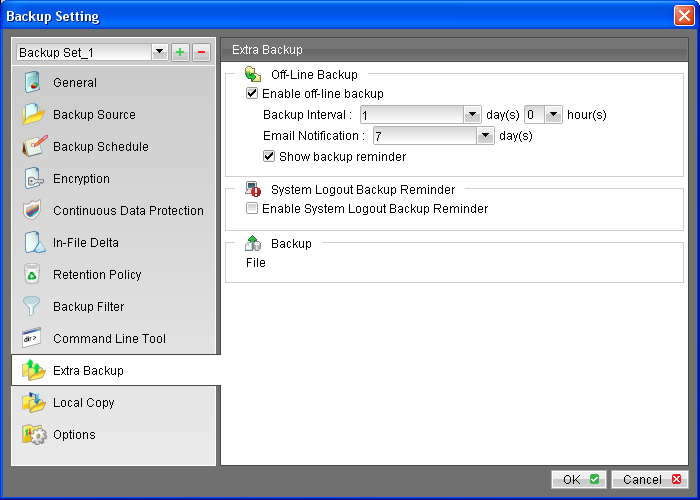Viewport: 700px width, 500px height.
Task: Open the Backup Interval hours dropdown
Action: pyautogui.click(x=553, y=115)
